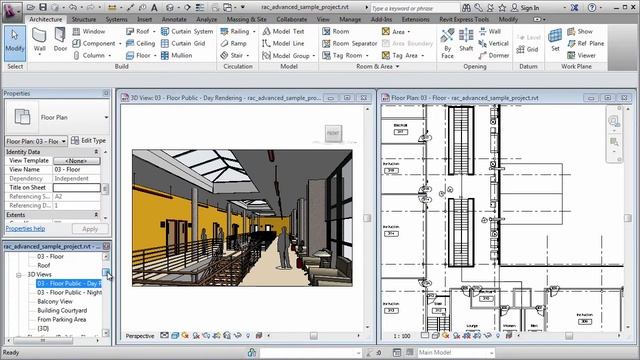Place a Room with Room tool
The width and height of the screenshot is (640, 360).
[x=336, y=31]
